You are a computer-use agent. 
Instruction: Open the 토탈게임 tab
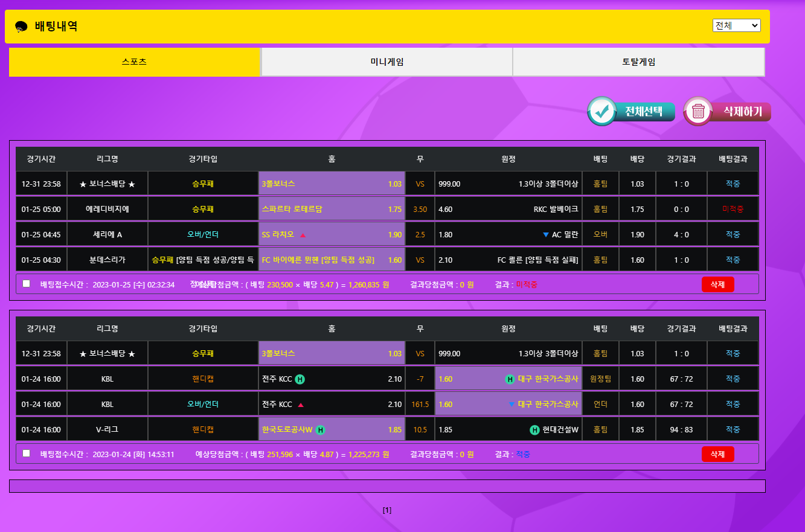click(x=638, y=62)
